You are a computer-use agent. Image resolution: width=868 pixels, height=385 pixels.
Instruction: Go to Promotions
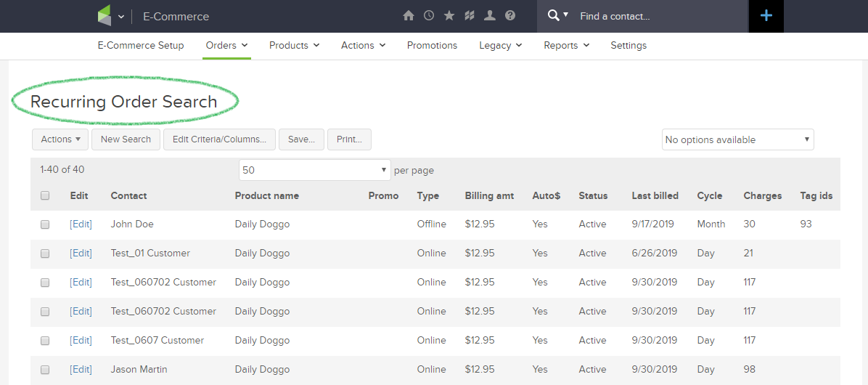pos(433,46)
